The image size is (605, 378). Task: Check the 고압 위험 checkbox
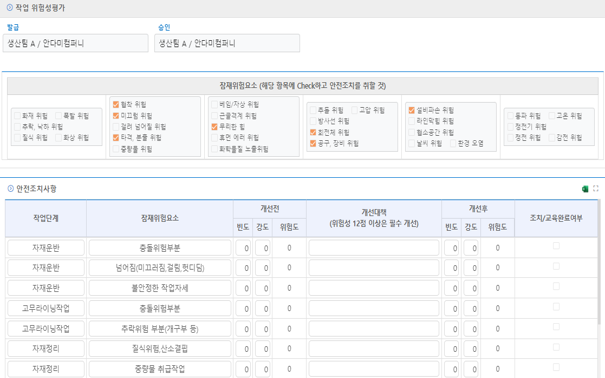click(355, 110)
